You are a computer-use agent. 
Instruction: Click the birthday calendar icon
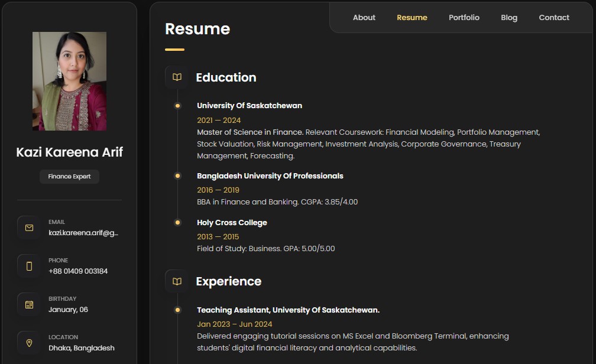coord(29,304)
